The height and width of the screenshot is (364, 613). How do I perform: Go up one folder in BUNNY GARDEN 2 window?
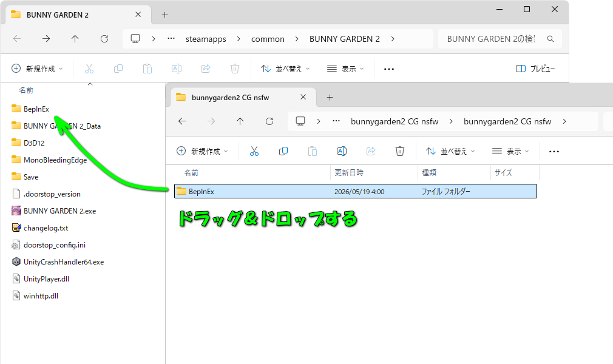pyautogui.click(x=75, y=39)
